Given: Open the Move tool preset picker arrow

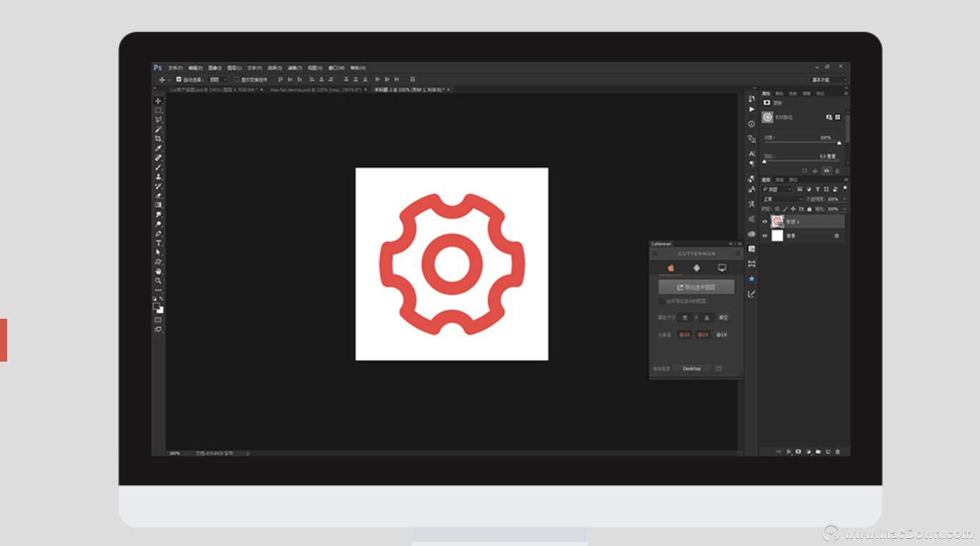Looking at the screenshot, I should 169,80.
